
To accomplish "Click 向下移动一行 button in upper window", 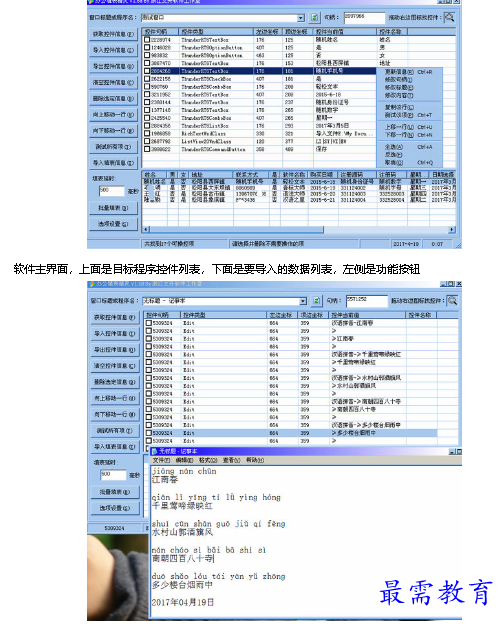I will pyautogui.click(x=113, y=131).
